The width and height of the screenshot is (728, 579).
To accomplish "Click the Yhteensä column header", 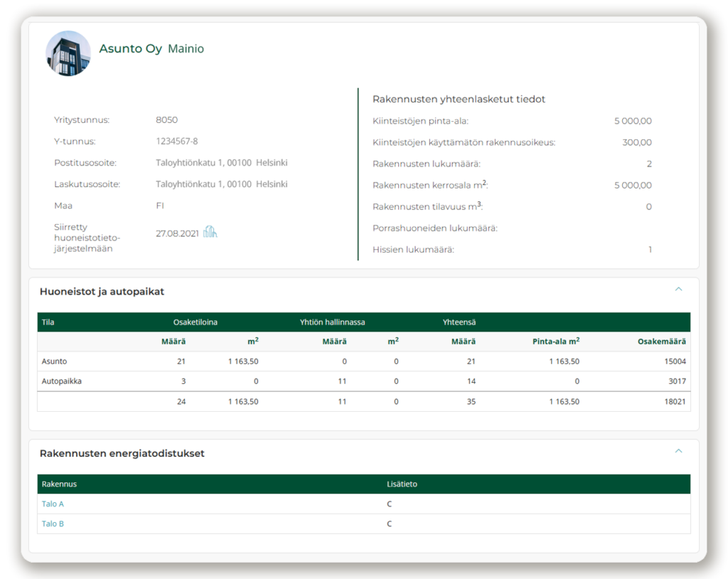I will pyautogui.click(x=459, y=322).
